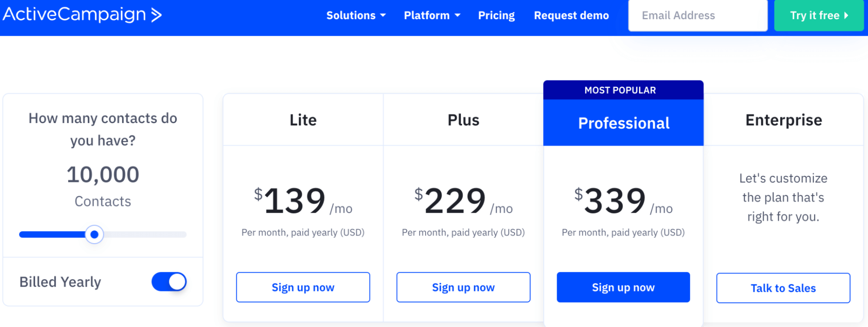Open the Platform dropdown menu

click(x=427, y=15)
